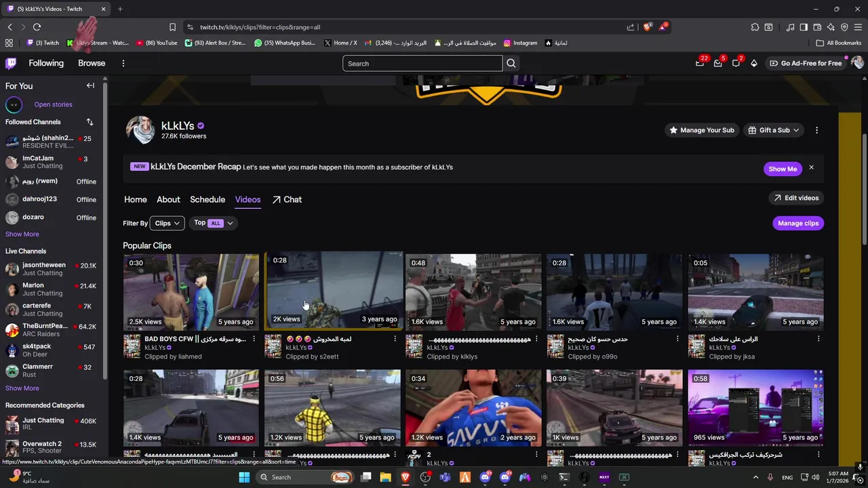Open the 0:05 clip الراس على سلاحك thumbnail

pyautogui.click(x=755, y=291)
